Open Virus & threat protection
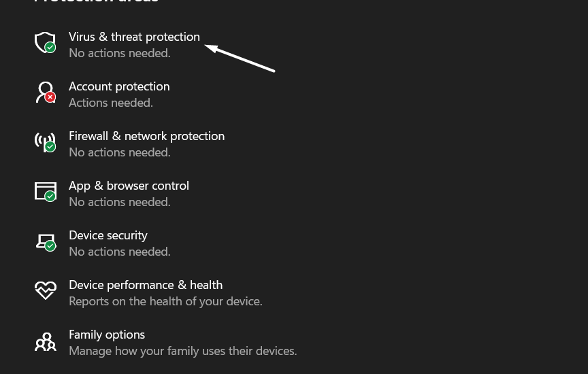Viewport: 588px width, 374px height. point(134,37)
